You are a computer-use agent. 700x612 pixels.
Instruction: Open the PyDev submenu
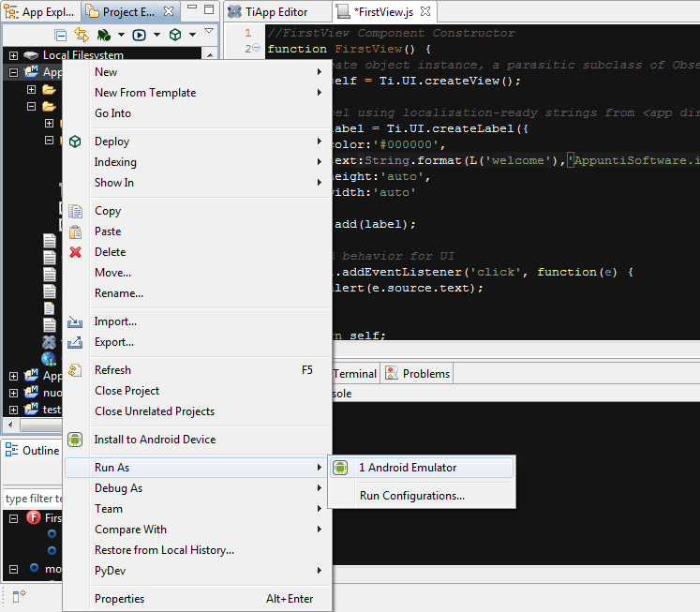(198, 570)
